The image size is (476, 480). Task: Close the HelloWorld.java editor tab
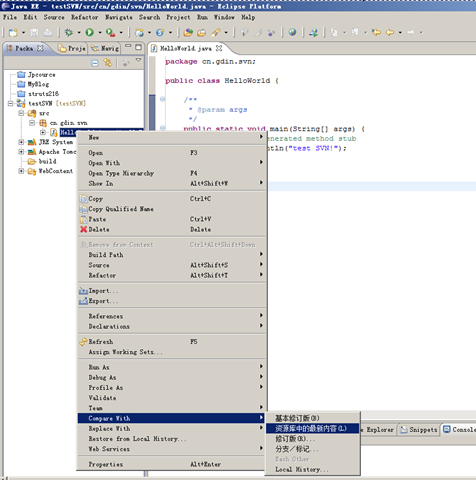(x=219, y=48)
